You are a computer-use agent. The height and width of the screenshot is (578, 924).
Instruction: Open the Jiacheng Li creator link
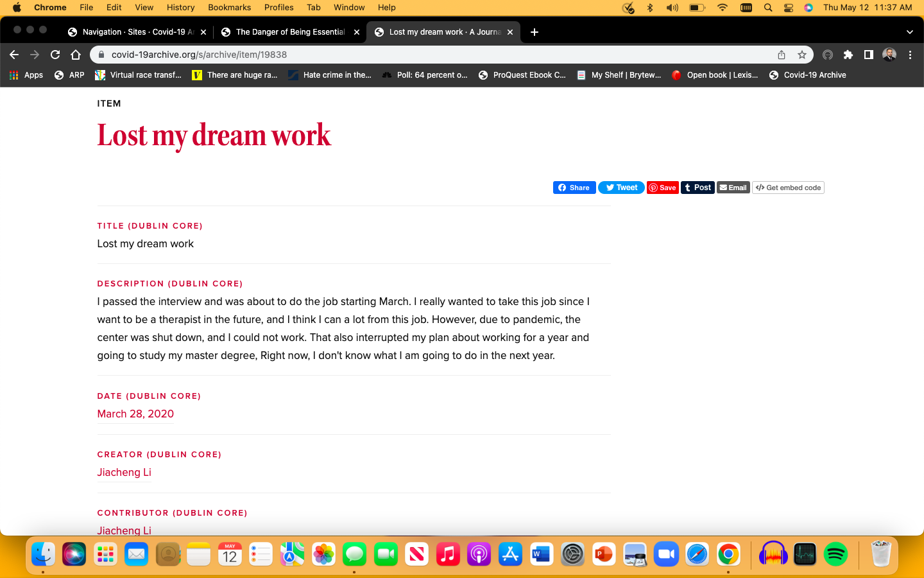[x=124, y=473]
